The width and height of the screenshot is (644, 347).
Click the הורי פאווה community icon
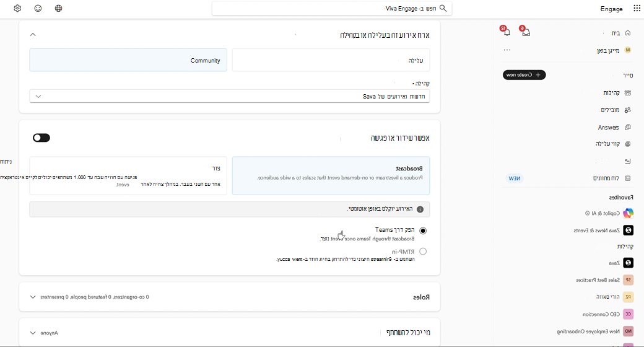(x=628, y=297)
